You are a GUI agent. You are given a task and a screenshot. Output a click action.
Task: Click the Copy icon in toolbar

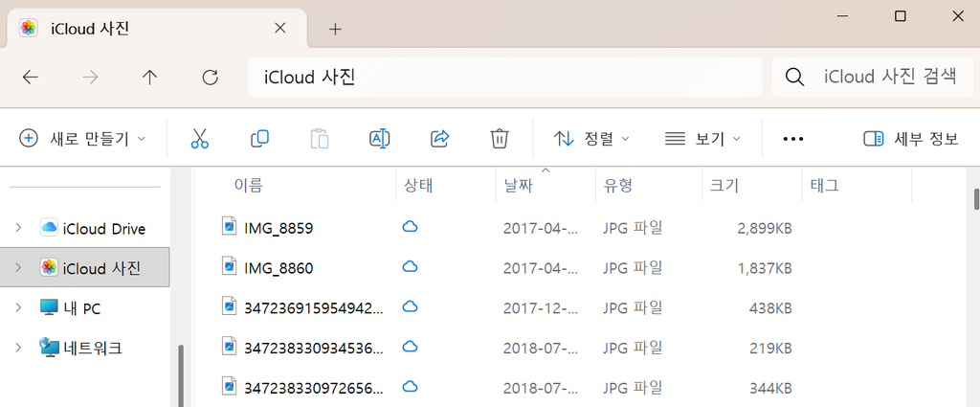(258, 138)
